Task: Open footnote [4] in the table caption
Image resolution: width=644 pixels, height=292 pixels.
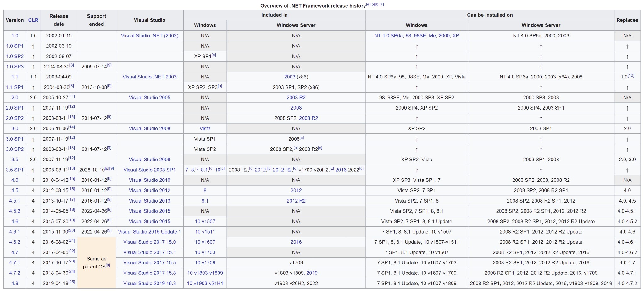Action: [368, 4]
